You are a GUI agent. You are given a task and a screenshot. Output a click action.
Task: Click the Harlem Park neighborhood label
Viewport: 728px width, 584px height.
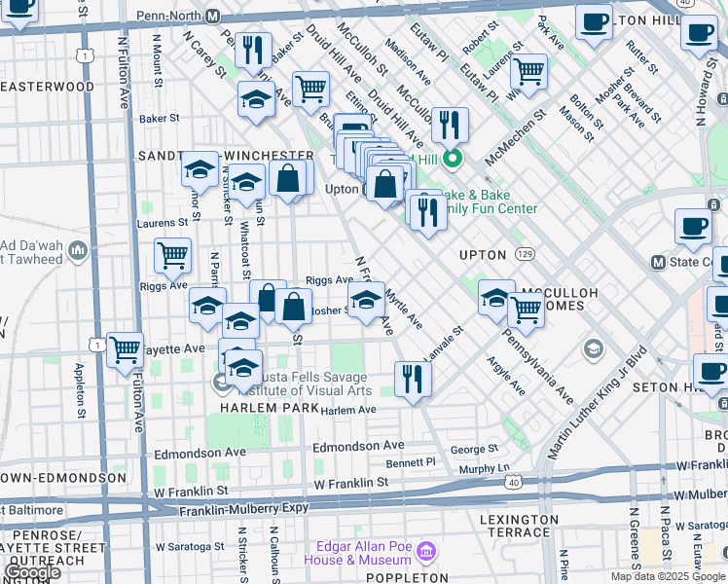(x=255, y=408)
